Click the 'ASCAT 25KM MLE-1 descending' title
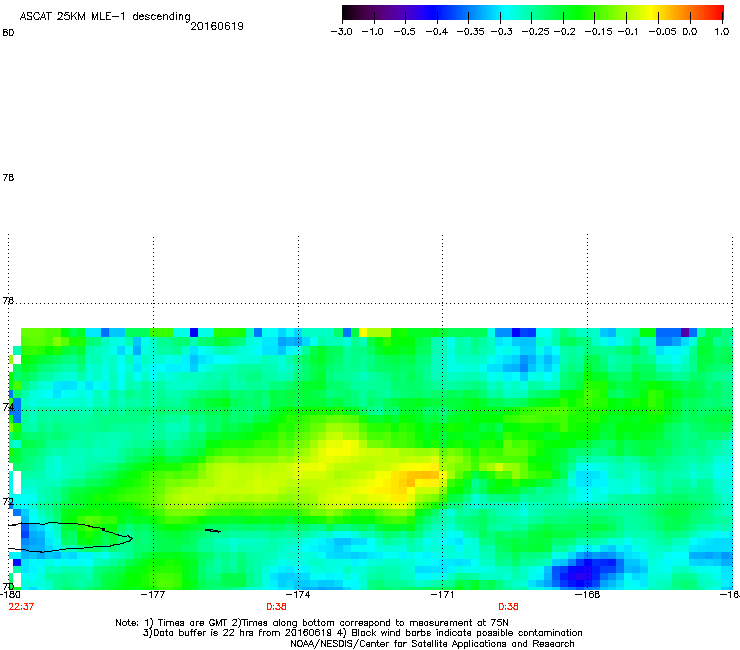740x650 pixels. click(105, 16)
